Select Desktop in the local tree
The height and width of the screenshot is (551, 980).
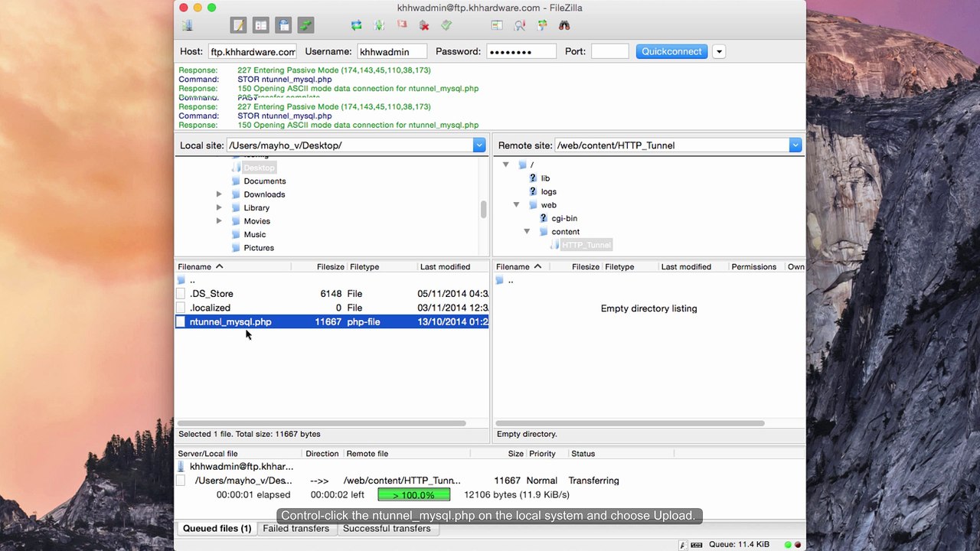pos(259,168)
